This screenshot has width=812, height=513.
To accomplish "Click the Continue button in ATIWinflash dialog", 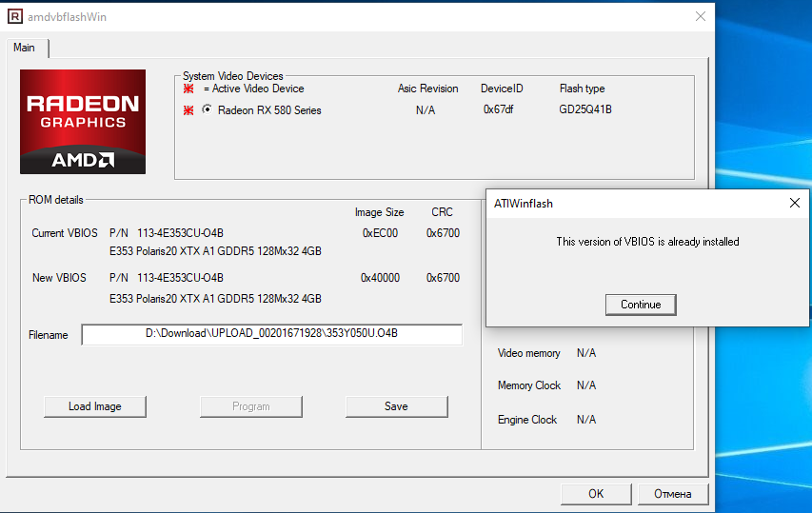I will [x=641, y=305].
